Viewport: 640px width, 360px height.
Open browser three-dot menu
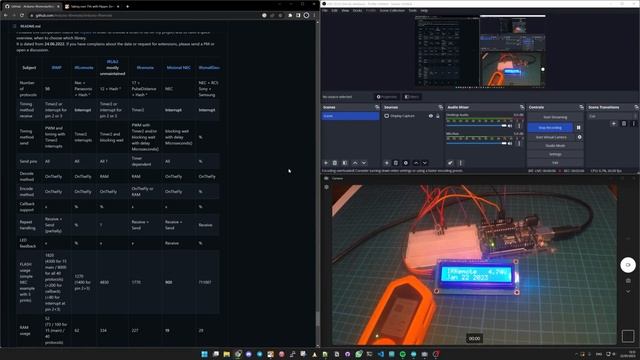(314, 15)
